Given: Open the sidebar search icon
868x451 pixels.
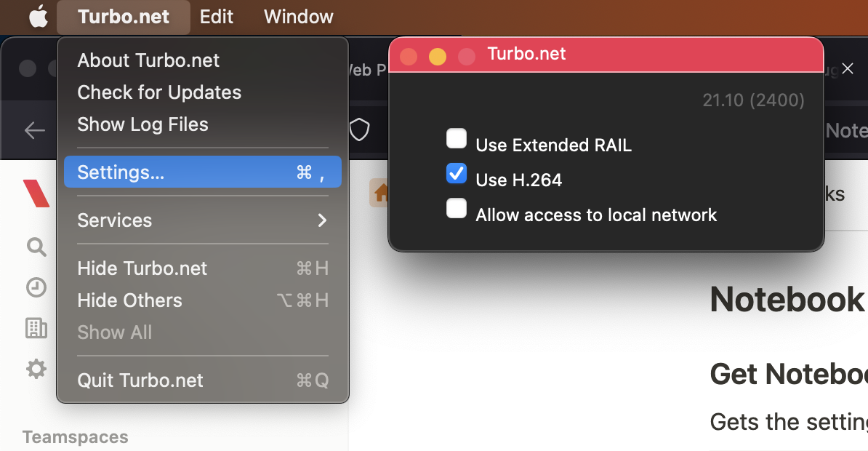Looking at the screenshot, I should [x=36, y=247].
